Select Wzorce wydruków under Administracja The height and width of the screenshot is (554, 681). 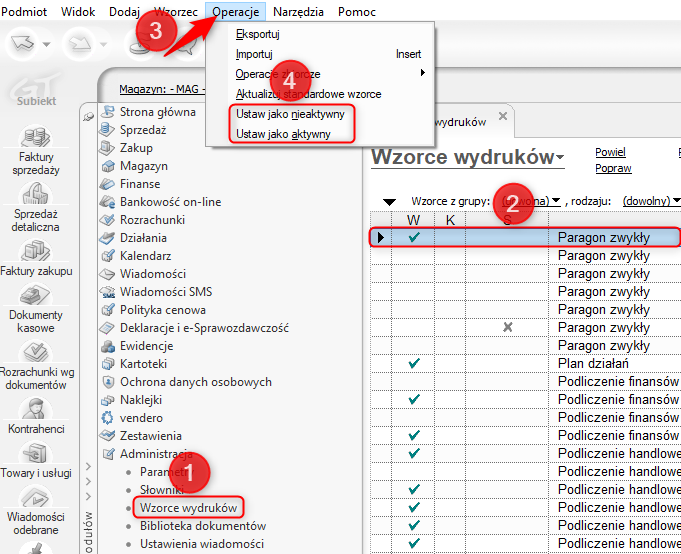click(x=188, y=508)
